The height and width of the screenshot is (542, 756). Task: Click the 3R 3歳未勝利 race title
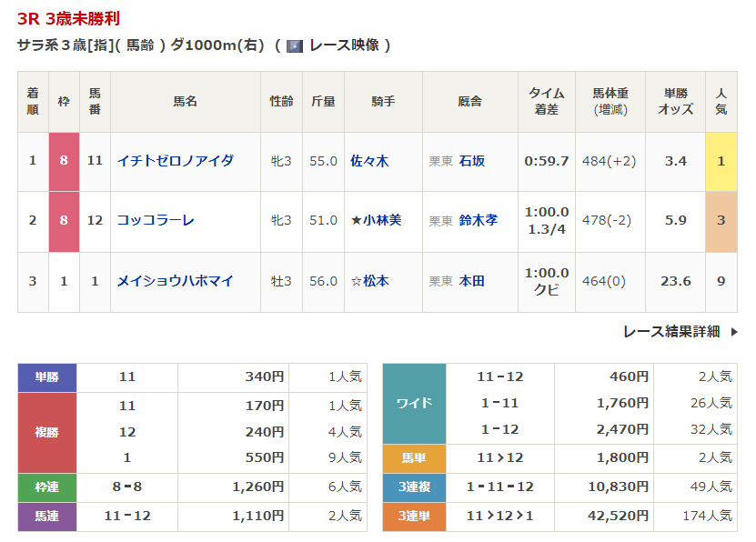click(68, 18)
